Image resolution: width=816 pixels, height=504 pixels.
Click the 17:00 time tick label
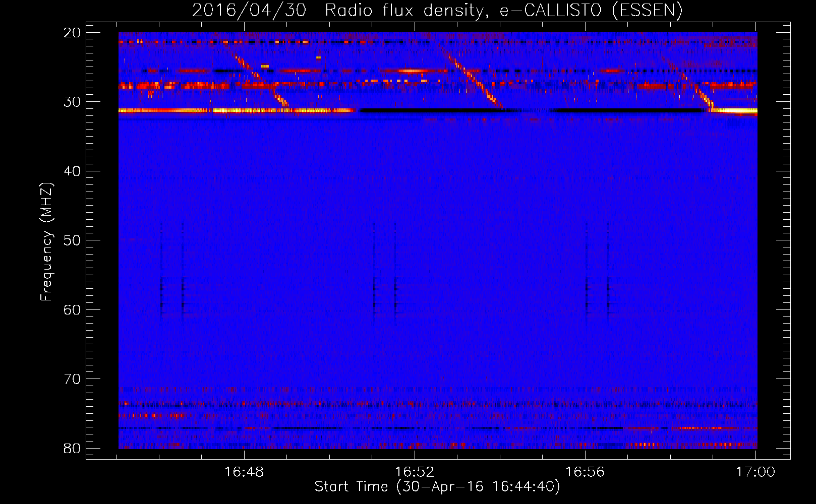[x=755, y=472]
